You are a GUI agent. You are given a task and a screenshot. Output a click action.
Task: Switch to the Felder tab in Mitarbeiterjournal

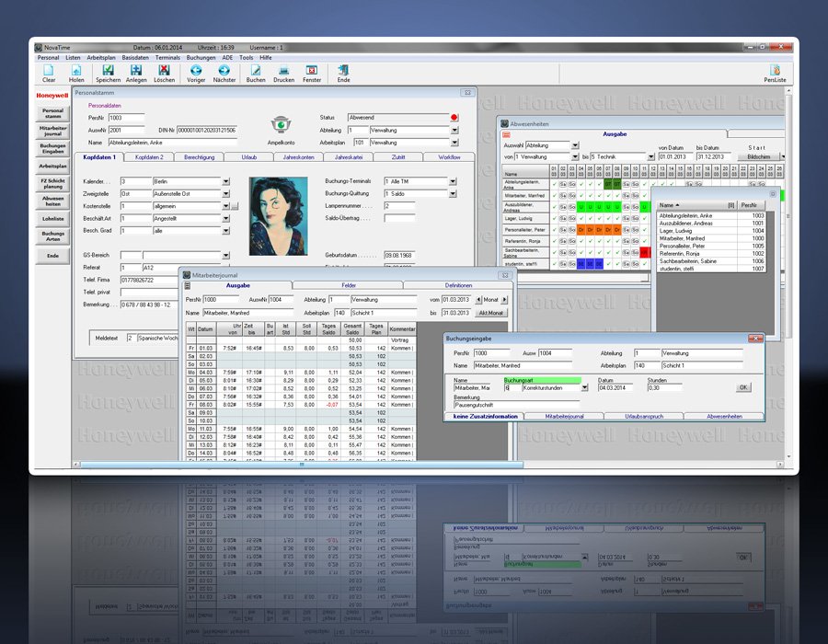(x=349, y=285)
